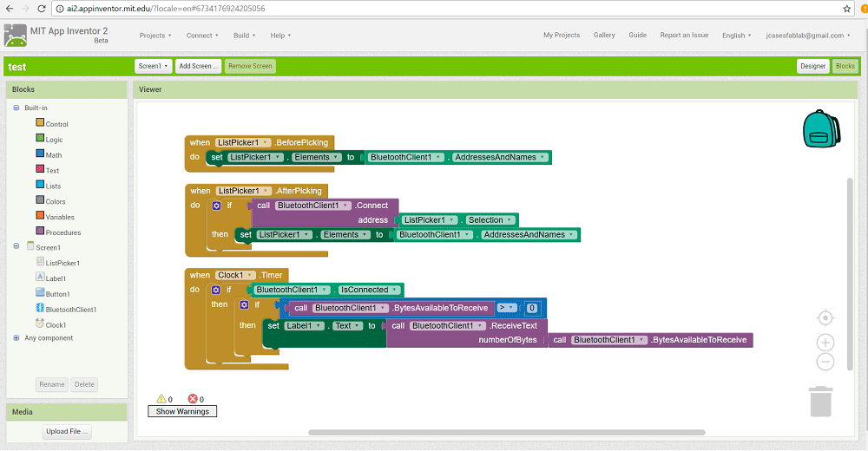This screenshot has height=451, width=868.
Task: Zoom out with minus circle icon
Action: click(825, 362)
